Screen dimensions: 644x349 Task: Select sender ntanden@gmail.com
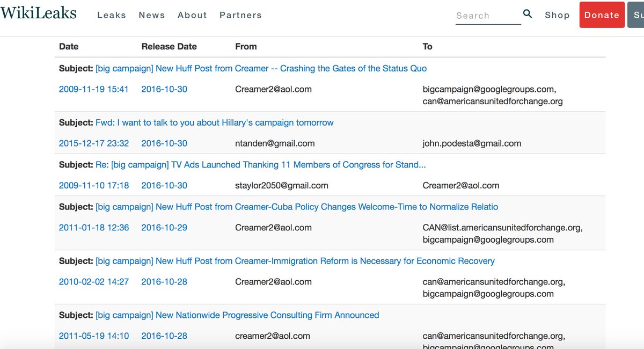click(275, 143)
